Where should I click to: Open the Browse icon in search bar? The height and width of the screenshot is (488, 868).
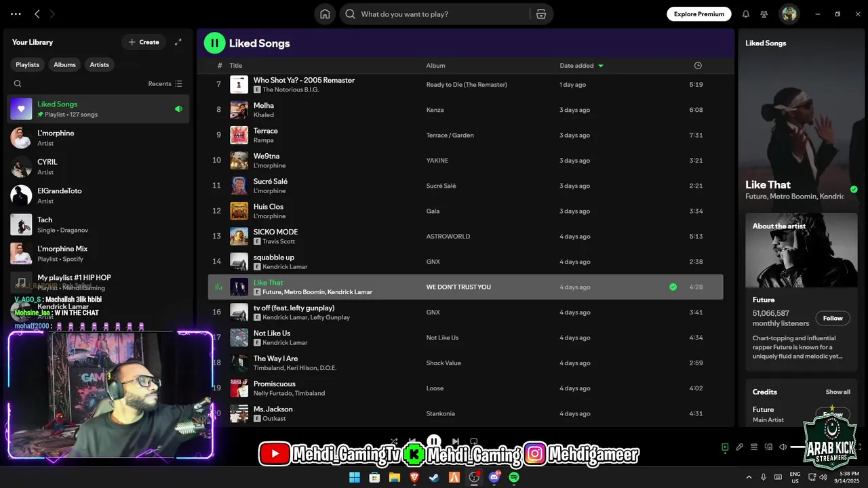(540, 14)
